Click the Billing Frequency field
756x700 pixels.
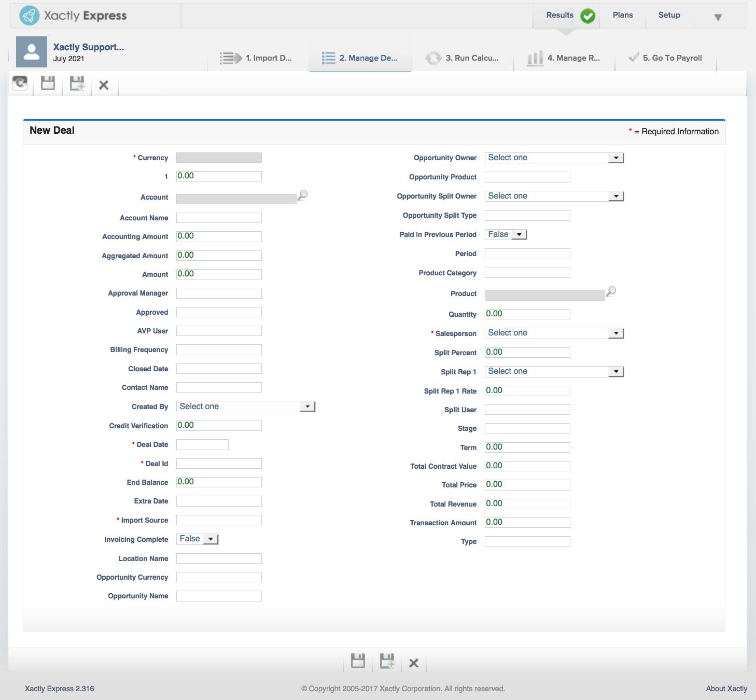[x=219, y=350]
